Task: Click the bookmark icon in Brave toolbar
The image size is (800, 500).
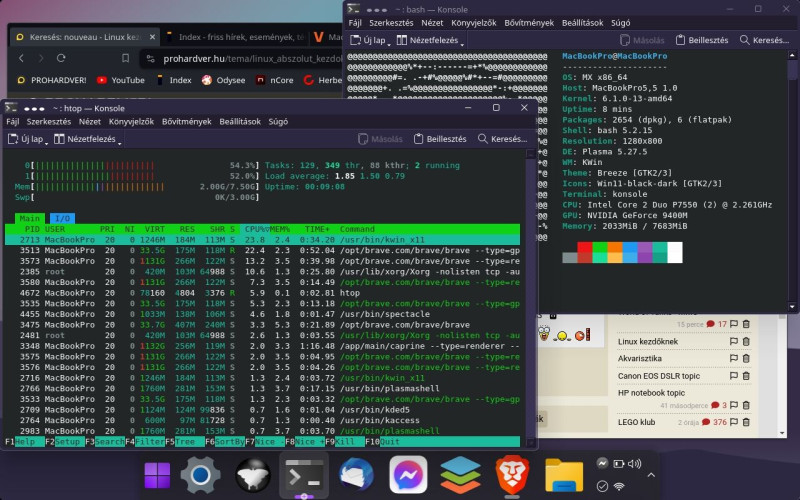Action: (x=126, y=58)
